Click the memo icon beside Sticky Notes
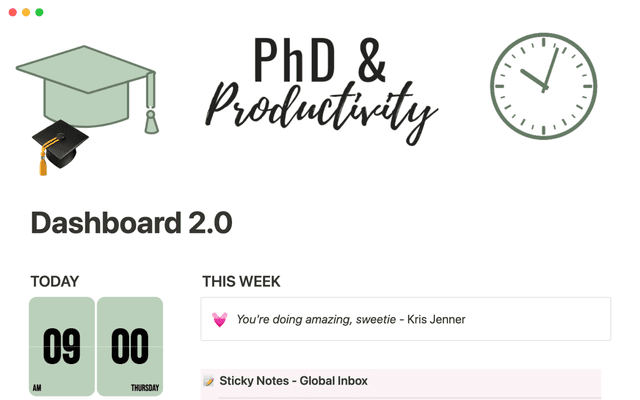640x400 pixels. [x=209, y=381]
